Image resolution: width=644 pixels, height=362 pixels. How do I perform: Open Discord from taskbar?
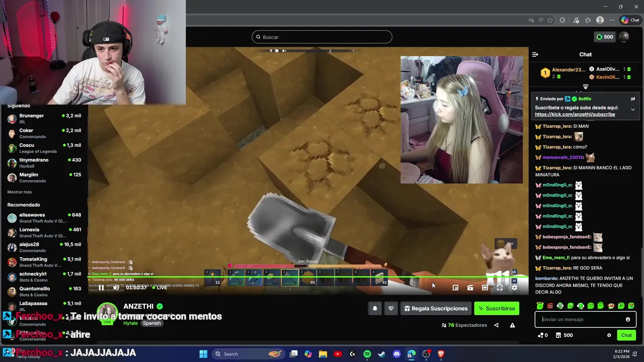point(396,354)
